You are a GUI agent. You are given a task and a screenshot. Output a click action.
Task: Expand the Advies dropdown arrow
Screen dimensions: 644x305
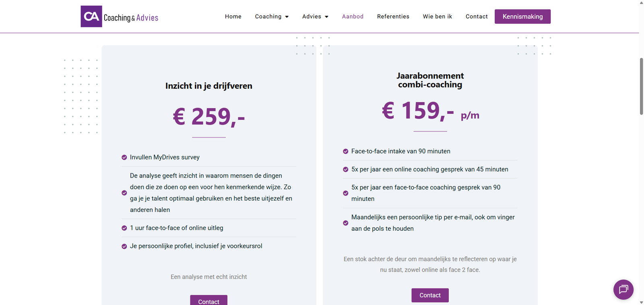[x=326, y=17]
